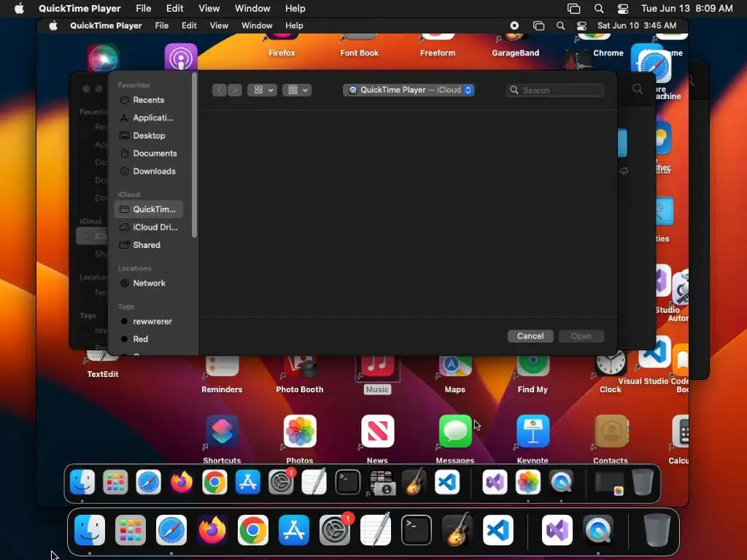Open Terminal in the larger outer dock
The height and width of the screenshot is (560, 747).
coord(417,530)
